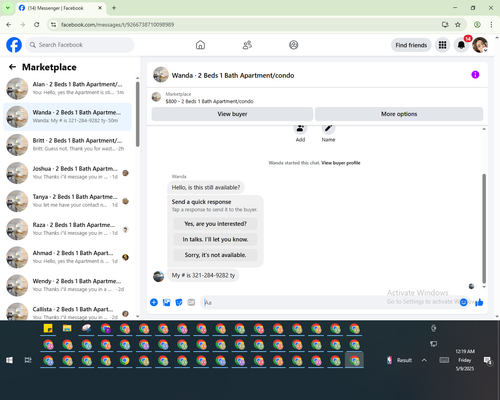Click the Find friends button
The image size is (500, 400).
coord(411,45)
